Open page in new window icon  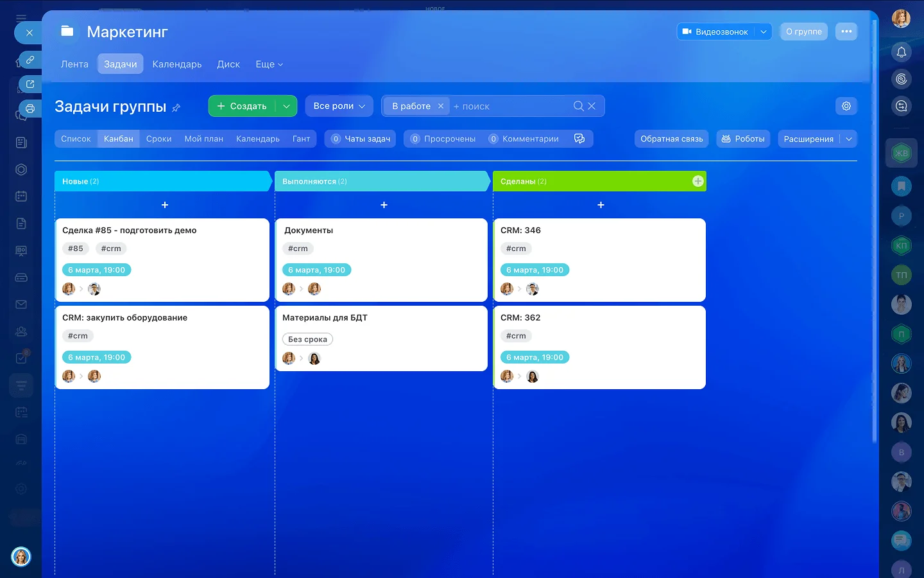coord(30,84)
